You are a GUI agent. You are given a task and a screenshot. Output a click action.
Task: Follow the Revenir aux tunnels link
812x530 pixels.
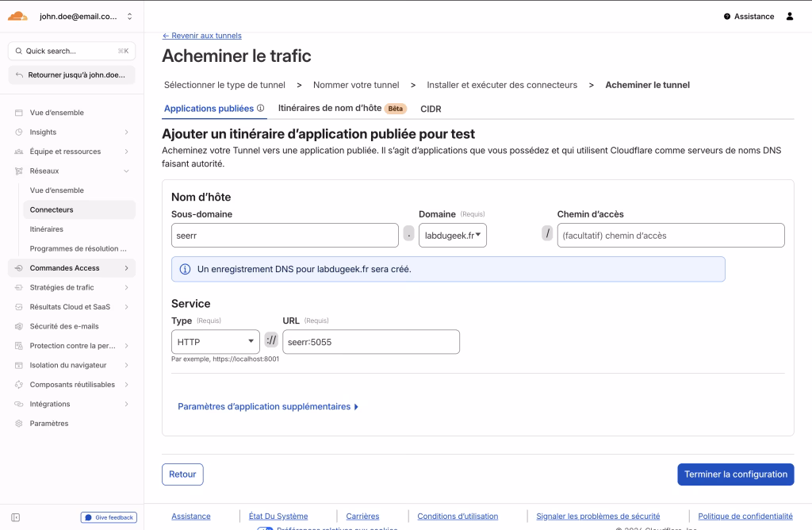point(201,35)
